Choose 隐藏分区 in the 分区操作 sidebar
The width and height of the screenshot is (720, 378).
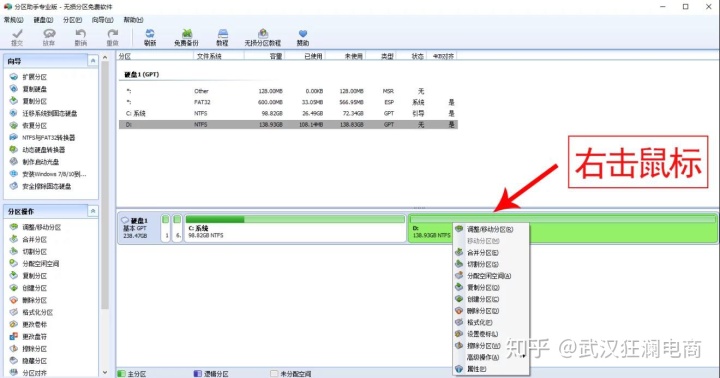click(x=28, y=361)
